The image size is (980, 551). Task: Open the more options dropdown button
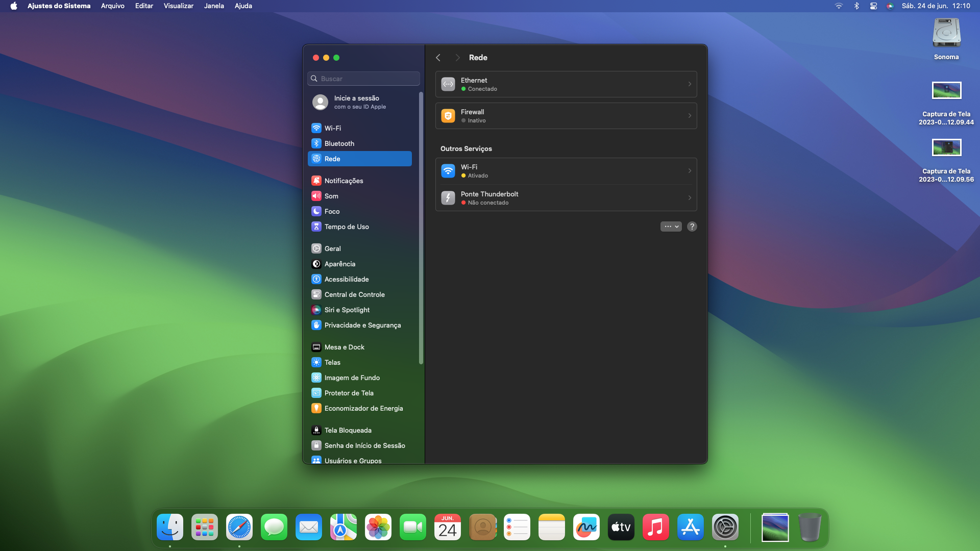point(671,227)
